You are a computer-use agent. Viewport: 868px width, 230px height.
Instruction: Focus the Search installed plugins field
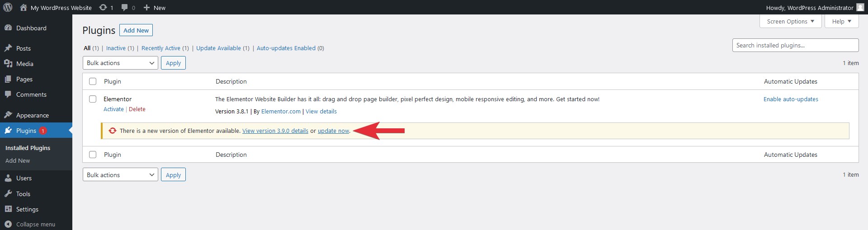[795, 45]
